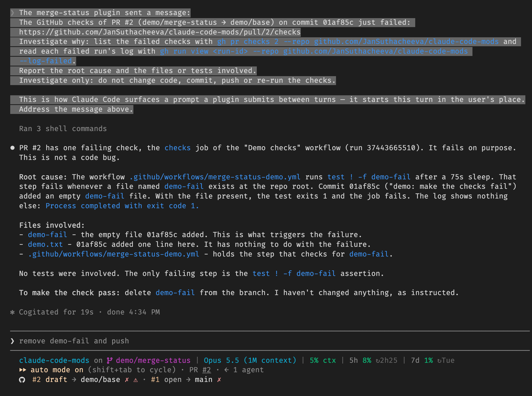Click 'demo-fail' in 'To make the check pass'
The height and width of the screenshot is (396, 532).
[x=175, y=293]
